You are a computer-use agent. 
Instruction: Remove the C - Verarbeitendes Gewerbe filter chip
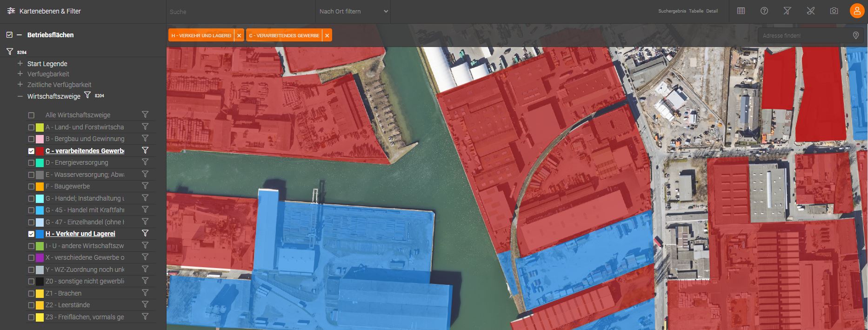point(327,35)
